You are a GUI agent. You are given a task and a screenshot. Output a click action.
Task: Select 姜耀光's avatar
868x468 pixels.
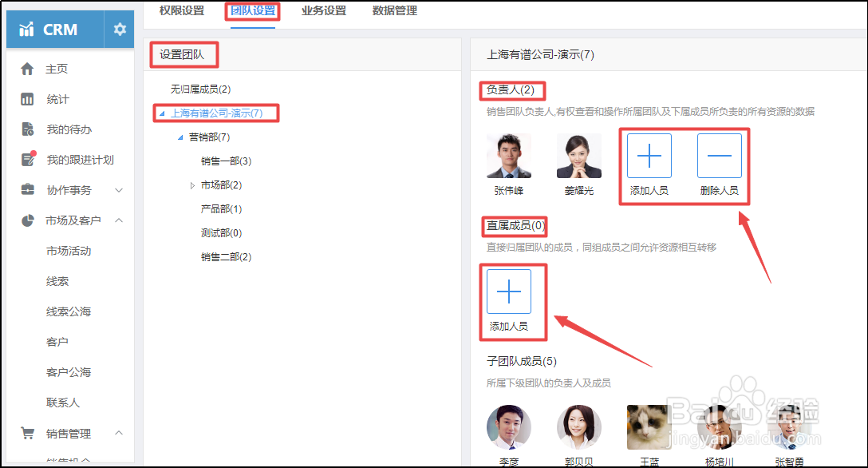tap(579, 156)
